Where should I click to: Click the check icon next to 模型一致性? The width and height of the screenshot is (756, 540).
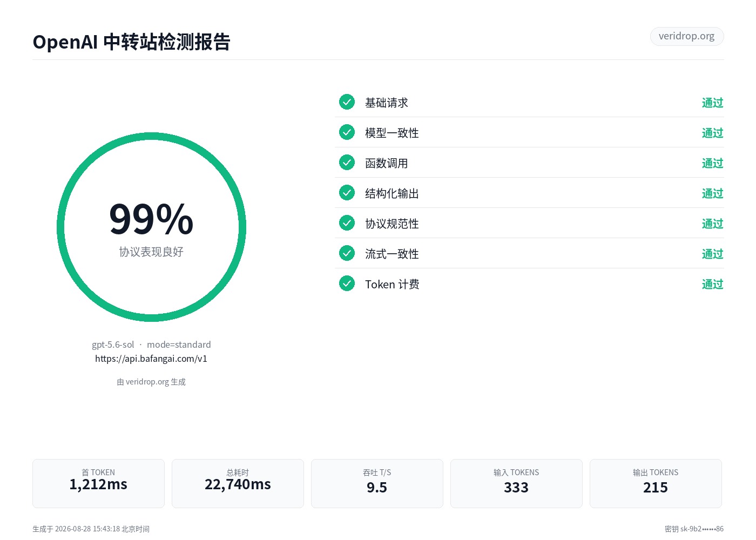click(x=347, y=132)
